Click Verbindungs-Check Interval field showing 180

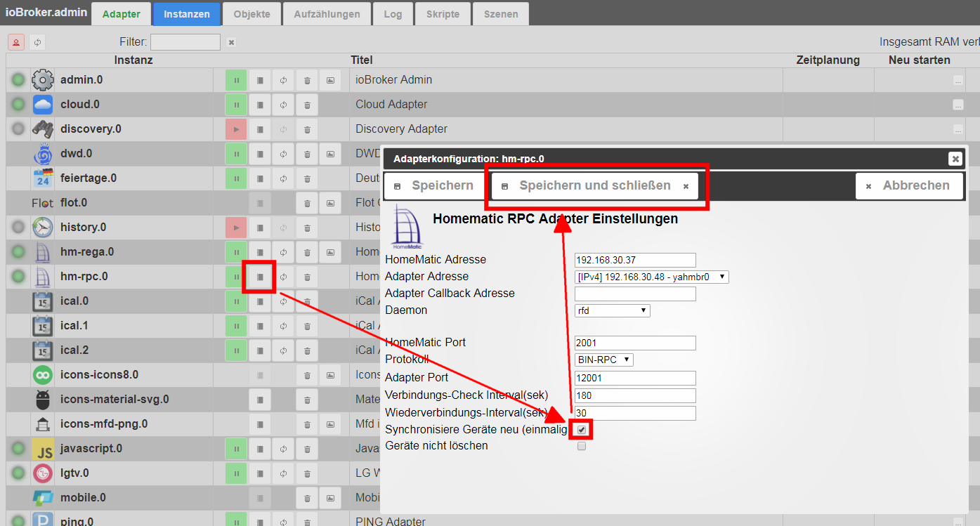click(x=635, y=395)
